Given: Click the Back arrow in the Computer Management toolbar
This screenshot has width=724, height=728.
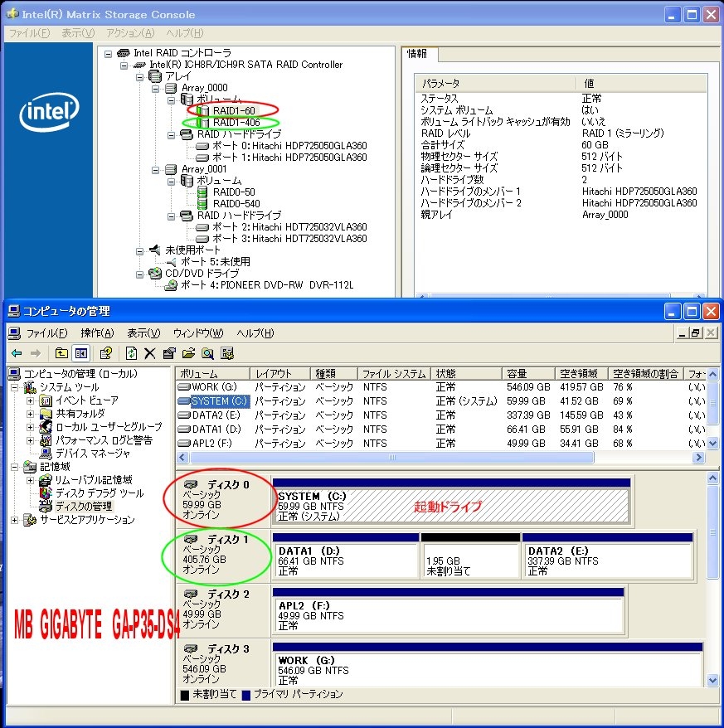Looking at the screenshot, I should pos(17,353).
